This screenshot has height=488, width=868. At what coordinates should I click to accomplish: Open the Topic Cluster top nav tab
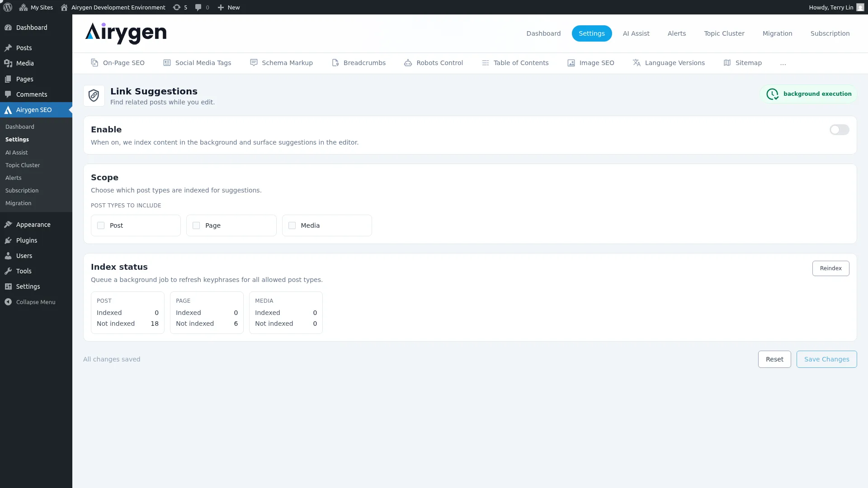(724, 33)
